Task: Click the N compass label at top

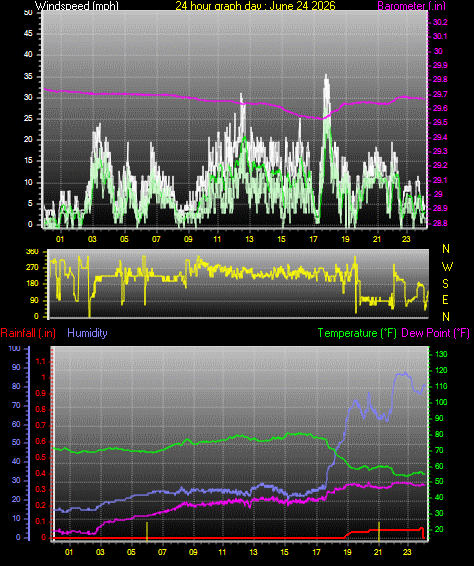Action: (x=446, y=249)
